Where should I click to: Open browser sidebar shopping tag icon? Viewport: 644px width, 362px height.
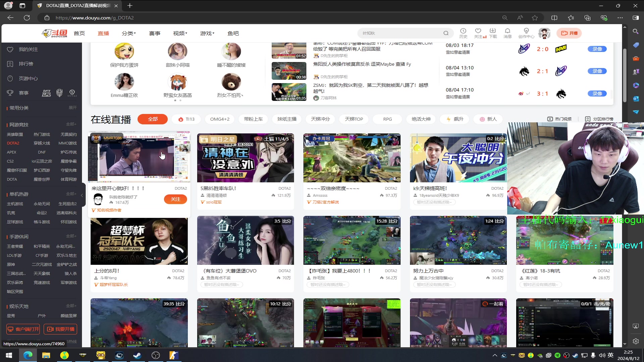(636, 45)
